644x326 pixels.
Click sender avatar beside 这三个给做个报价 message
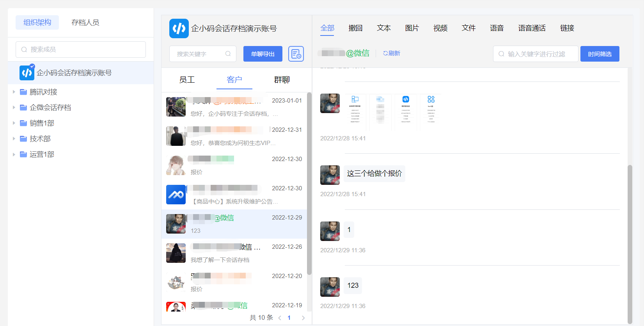pos(330,175)
